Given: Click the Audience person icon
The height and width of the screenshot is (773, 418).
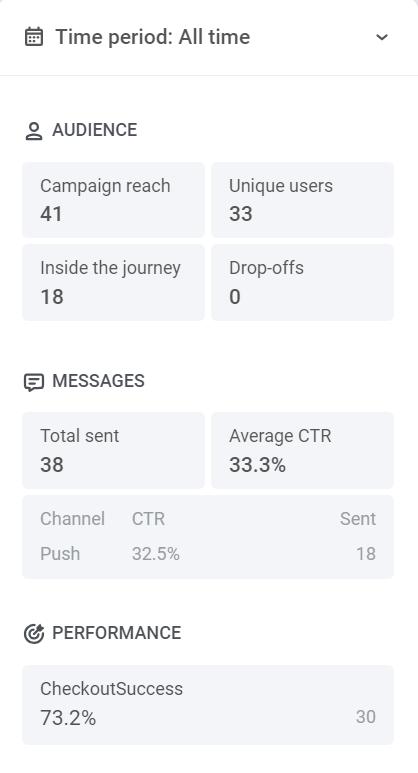Looking at the screenshot, I should pyautogui.click(x=34, y=131).
